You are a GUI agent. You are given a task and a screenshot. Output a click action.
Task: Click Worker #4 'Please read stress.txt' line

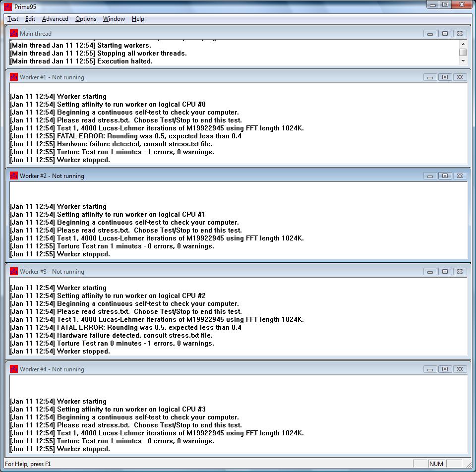tap(126, 425)
